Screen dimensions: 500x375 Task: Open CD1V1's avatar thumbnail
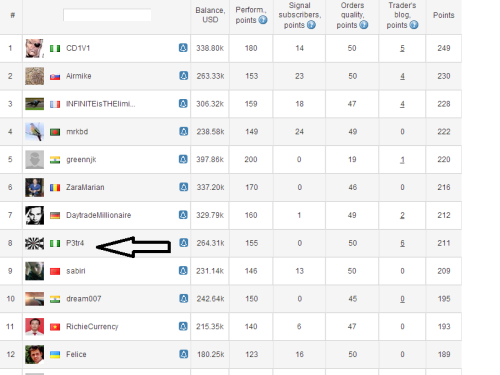(34, 48)
